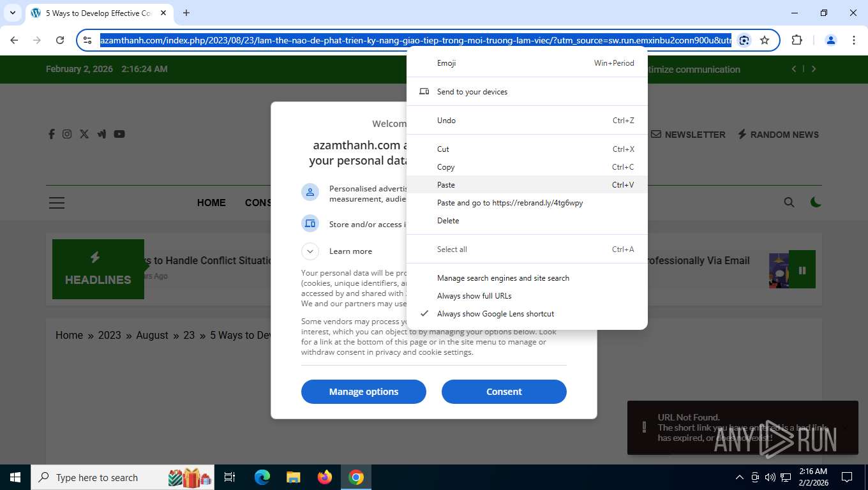Click the taskbar search box
Image resolution: width=868 pixels, height=490 pixels.
tap(121, 477)
